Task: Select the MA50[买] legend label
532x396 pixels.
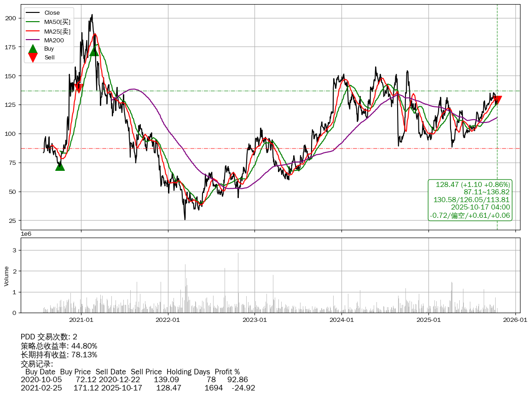Action: pos(57,22)
